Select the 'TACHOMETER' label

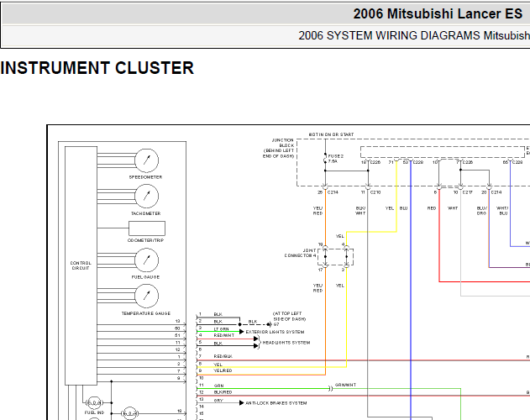[146, 213]
